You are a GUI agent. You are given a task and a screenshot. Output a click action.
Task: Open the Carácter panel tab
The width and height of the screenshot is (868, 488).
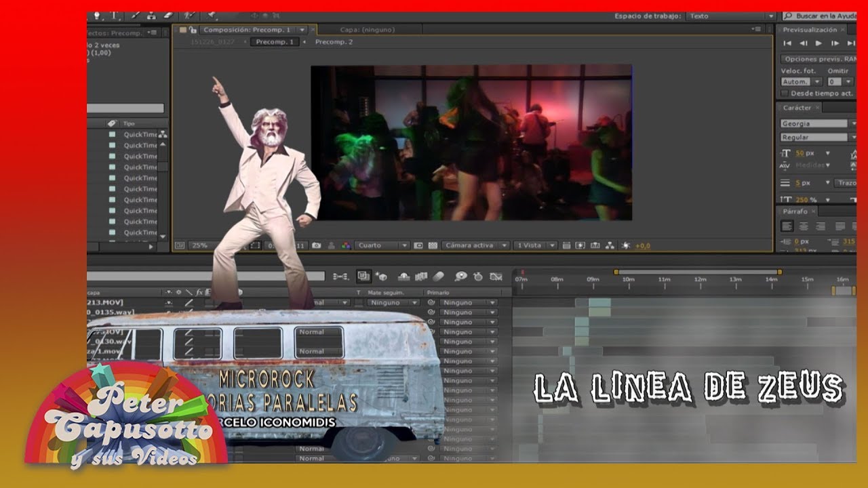pos(797,108)
